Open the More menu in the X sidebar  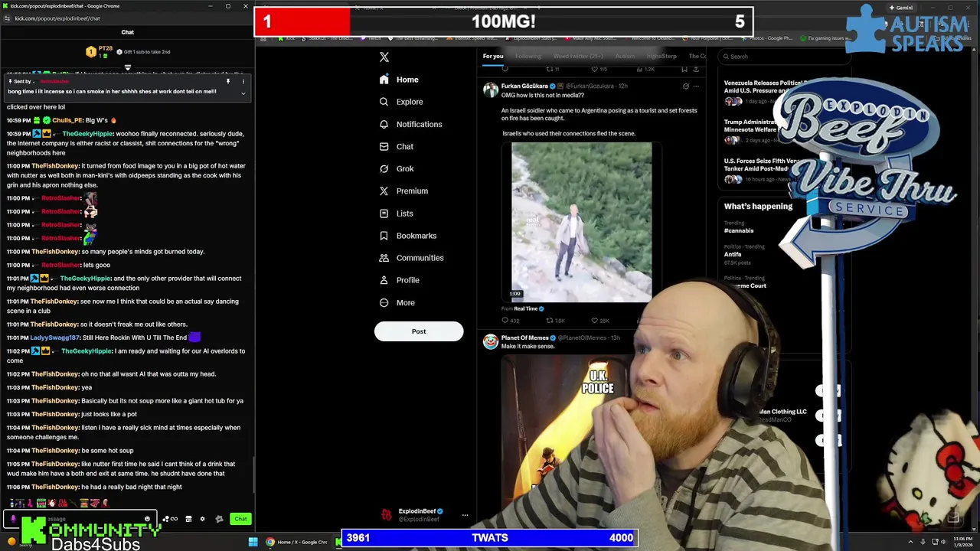[x=397, y=302]
